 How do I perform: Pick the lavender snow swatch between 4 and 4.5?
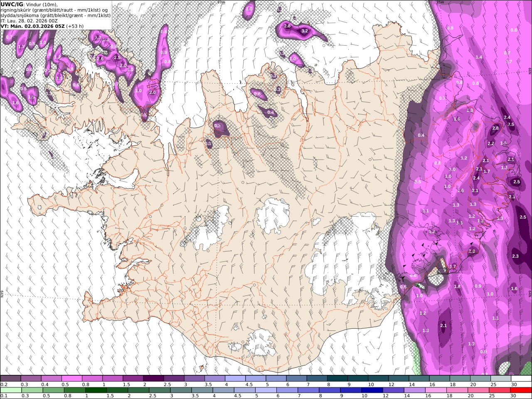236,378
